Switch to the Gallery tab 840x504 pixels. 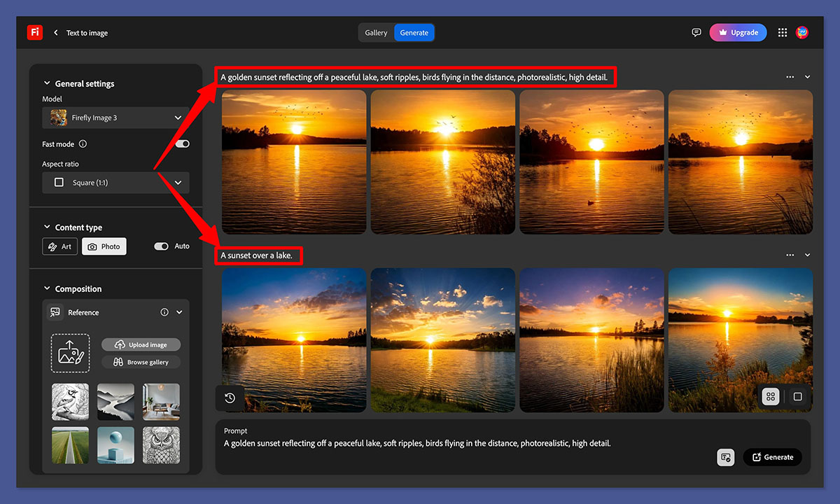[x=376, y=32]
